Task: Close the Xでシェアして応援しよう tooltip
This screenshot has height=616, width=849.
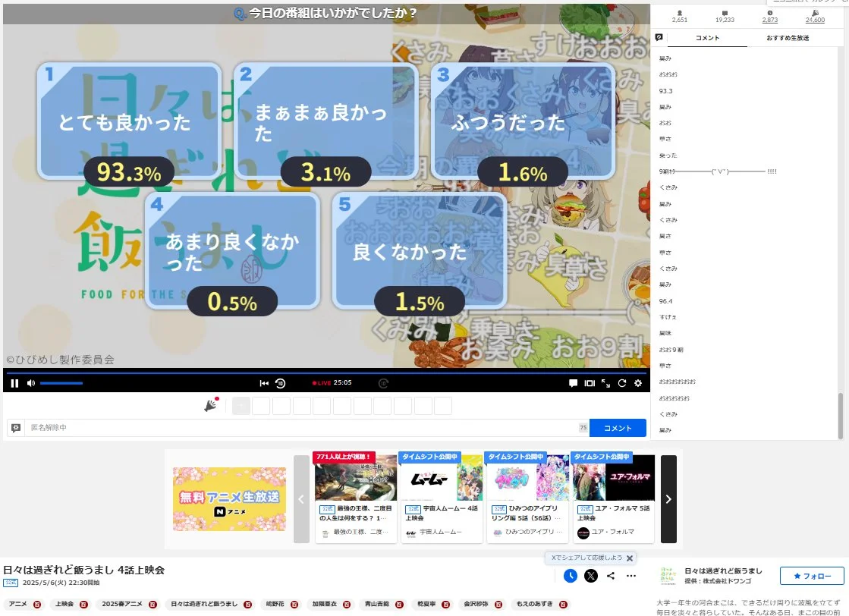Action: (x=630, y=558)
